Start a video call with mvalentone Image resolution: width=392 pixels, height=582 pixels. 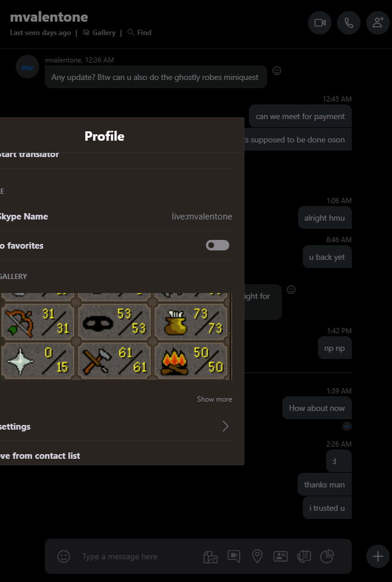pyautogui.click(x=320, y=23)
